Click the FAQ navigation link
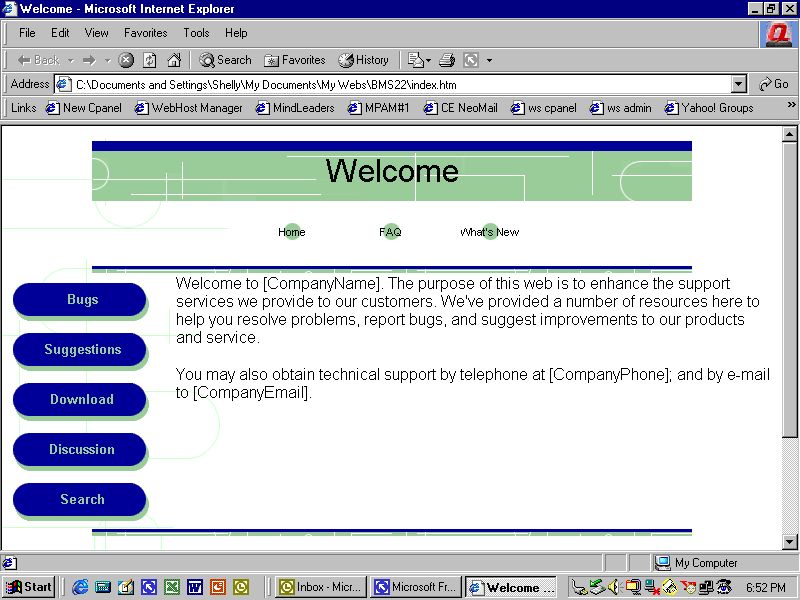 click(390, 232)
